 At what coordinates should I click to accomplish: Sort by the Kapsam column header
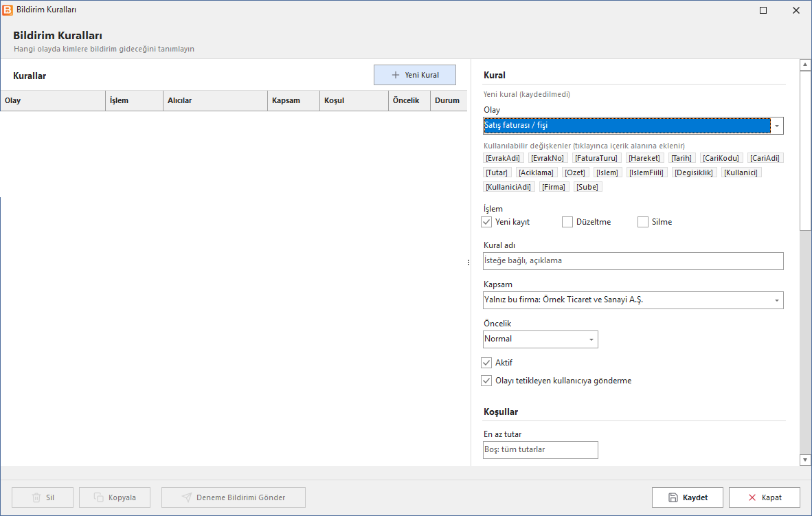tap(293, 100)
